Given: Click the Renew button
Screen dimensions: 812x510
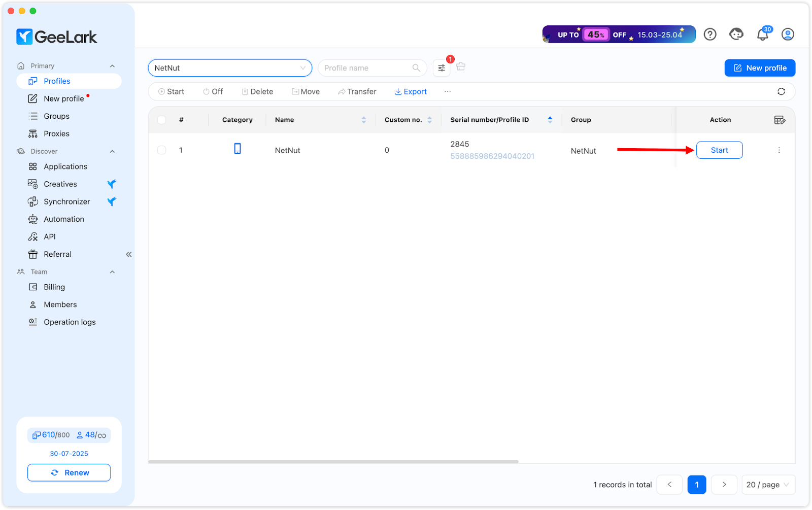Looking at the screenshot, I should point(69,472).
